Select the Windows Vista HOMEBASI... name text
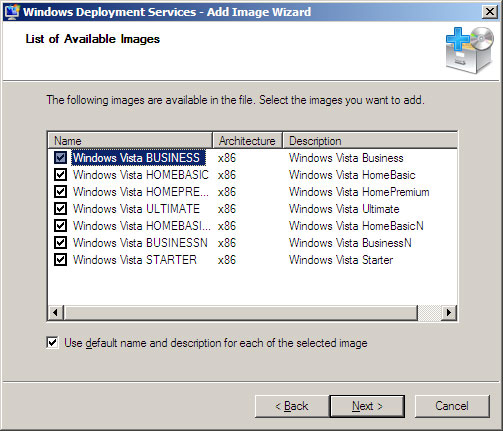 pyautogui.click(x=142, y=226)
